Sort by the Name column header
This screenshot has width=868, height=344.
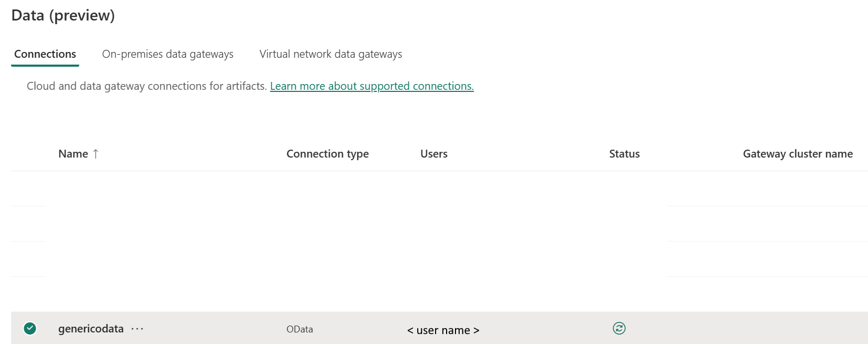pyautogui.click(x=73, y=154)
